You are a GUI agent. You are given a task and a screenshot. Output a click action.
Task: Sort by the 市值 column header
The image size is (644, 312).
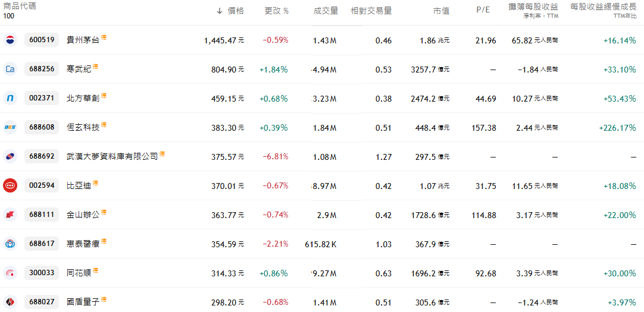pos(442,11)
